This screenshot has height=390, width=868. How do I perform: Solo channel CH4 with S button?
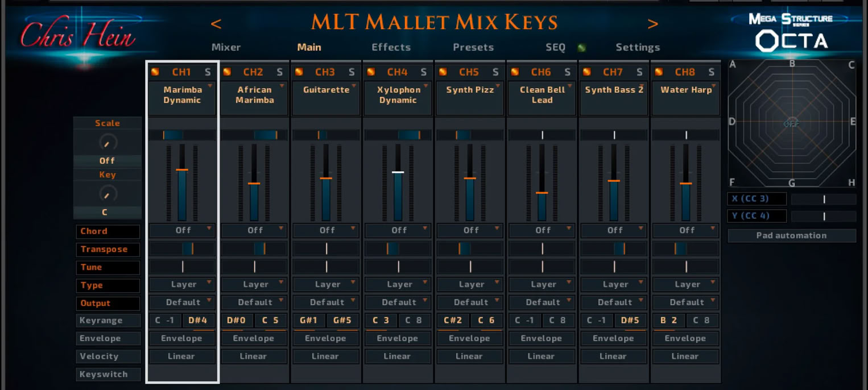click(423, 72)
